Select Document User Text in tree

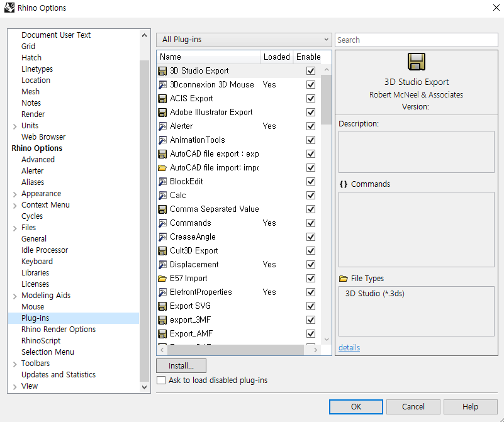click(x=56, y=35)
